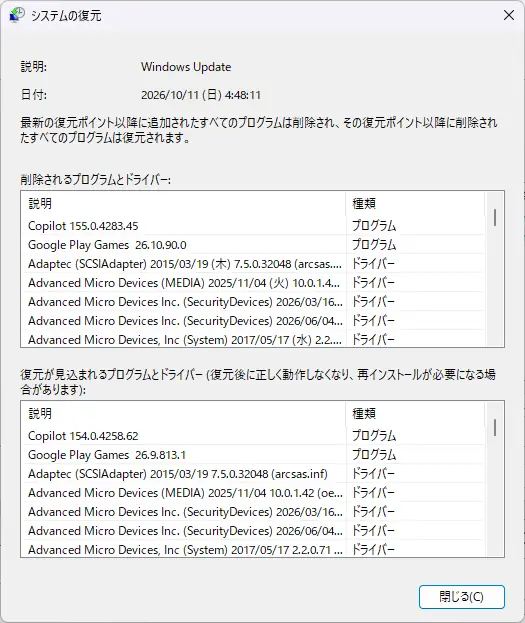Click the date 2026/10/11 (日) 4:48:11
This screenshot has width=525, height=623.
[x=201, y=95]
